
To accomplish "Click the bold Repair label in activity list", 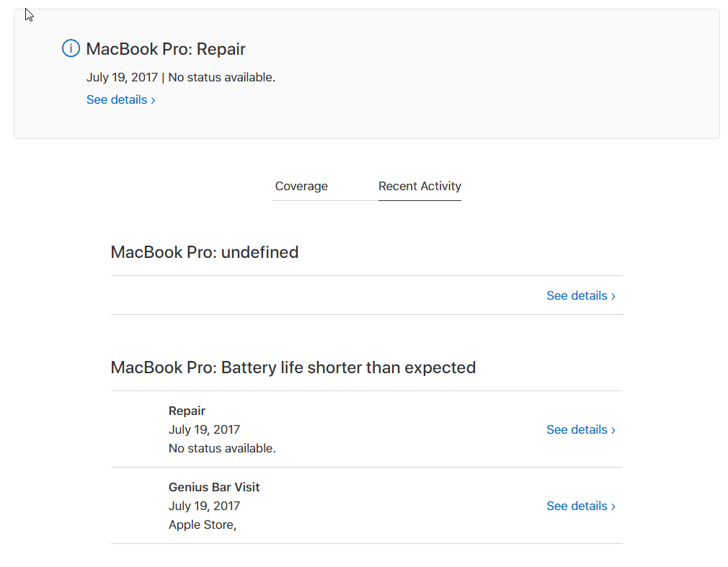I will click(187, 411).
